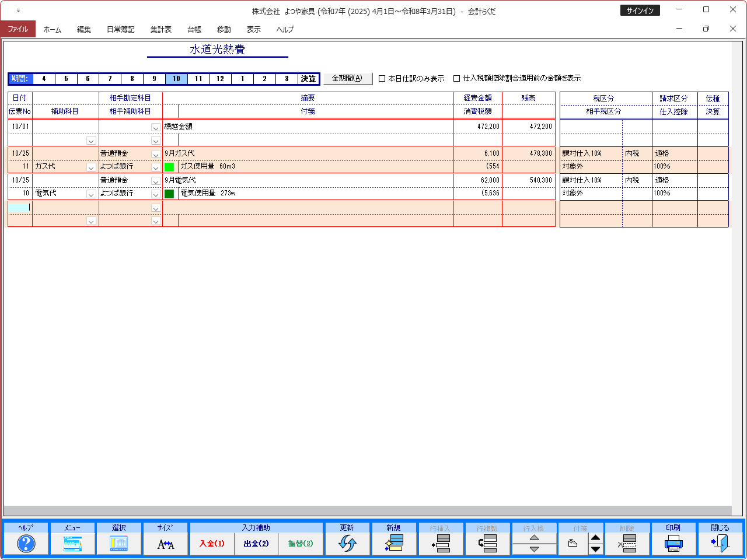Open the 日常簿記 menu
This screenshot has height=560, width=747.
(120, 29)
